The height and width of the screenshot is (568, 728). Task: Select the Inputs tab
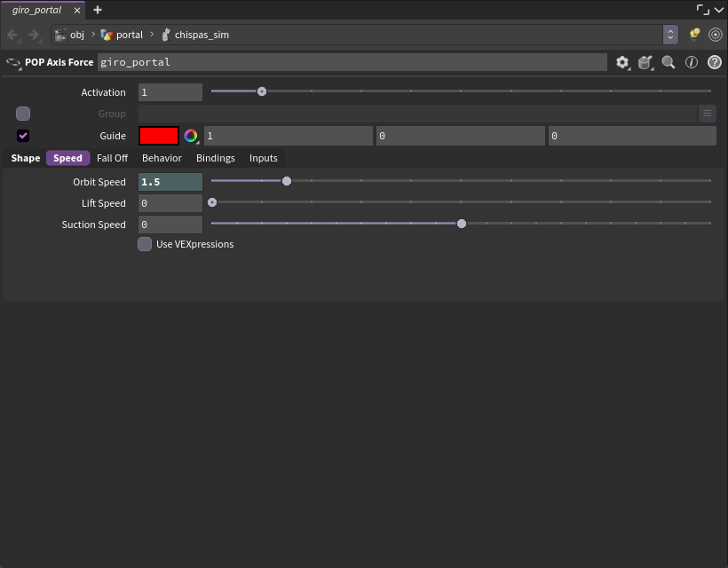coord(264,158)
